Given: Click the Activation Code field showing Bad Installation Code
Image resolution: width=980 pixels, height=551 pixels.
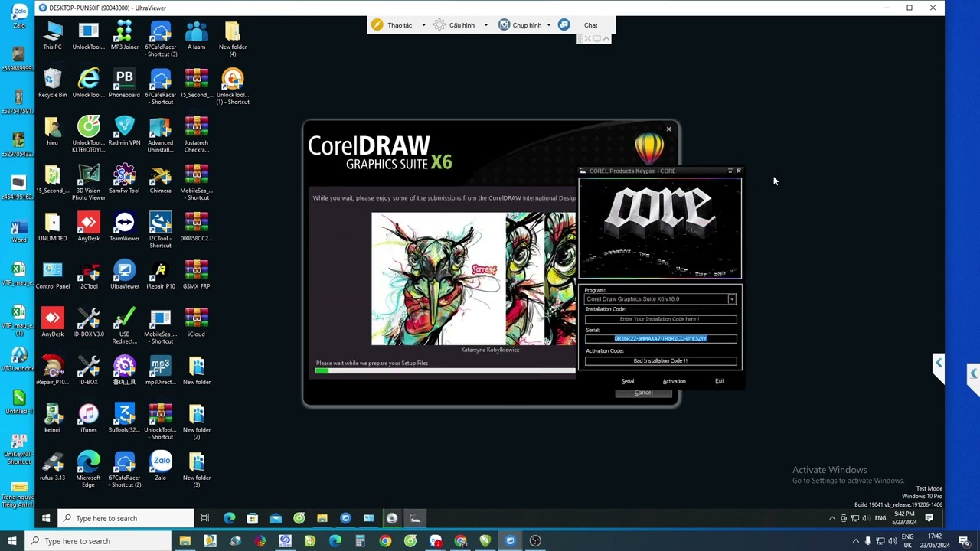Looking at the screenshot, I should (660, 360).
